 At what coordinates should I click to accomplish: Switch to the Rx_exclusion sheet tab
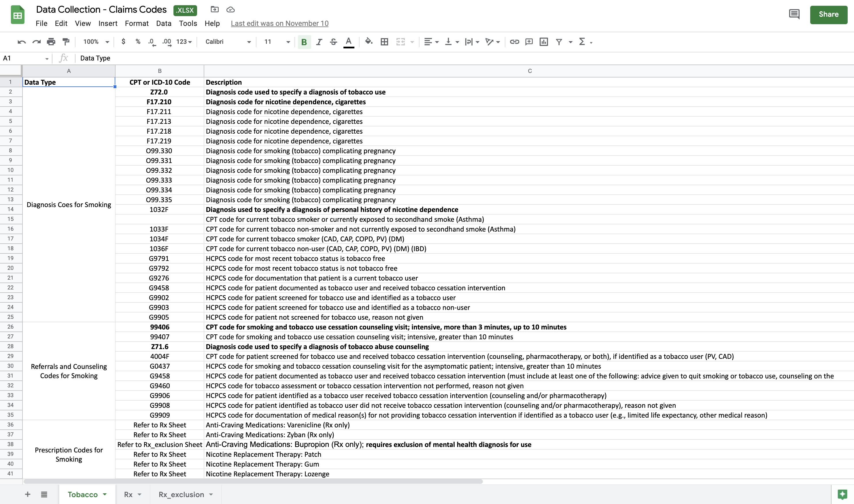186,494
